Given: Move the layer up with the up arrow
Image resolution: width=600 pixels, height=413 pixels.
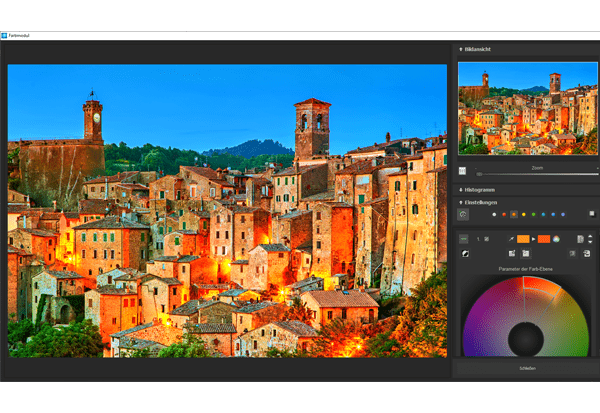Looking at the screenshot, I should 590,237.
